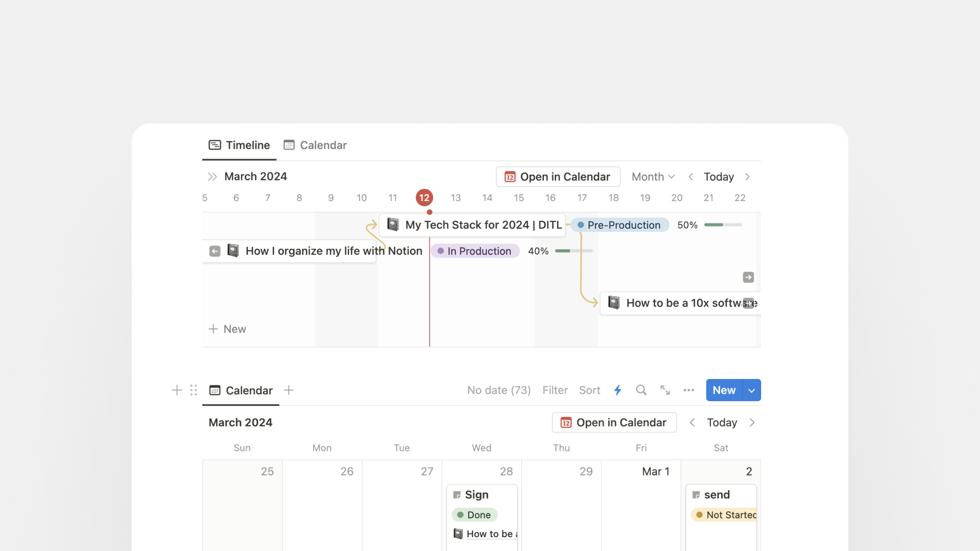The width and height of the screenshot is (980, 551).
Task: Go to next month in Calendar view
Action: tap(752, 422)
